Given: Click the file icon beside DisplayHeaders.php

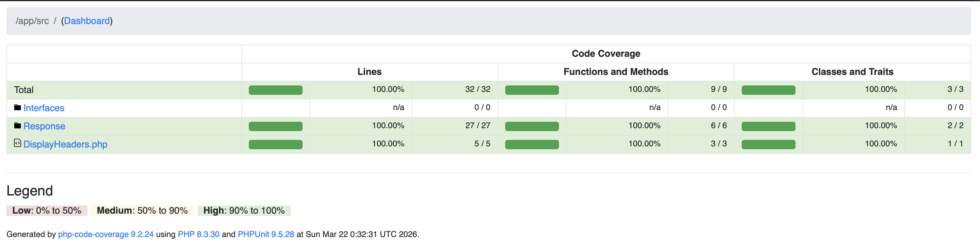Looking at the screenshot, I should [x=18, y=143].
